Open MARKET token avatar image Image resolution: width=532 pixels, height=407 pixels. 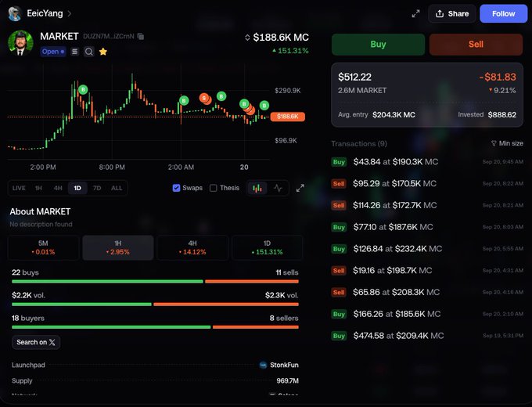pos(20,43)
